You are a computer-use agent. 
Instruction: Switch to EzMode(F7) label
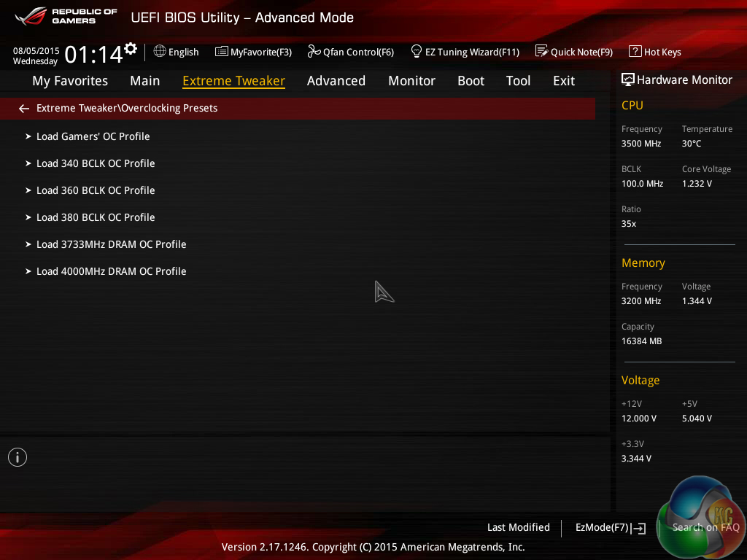[602, 527]
